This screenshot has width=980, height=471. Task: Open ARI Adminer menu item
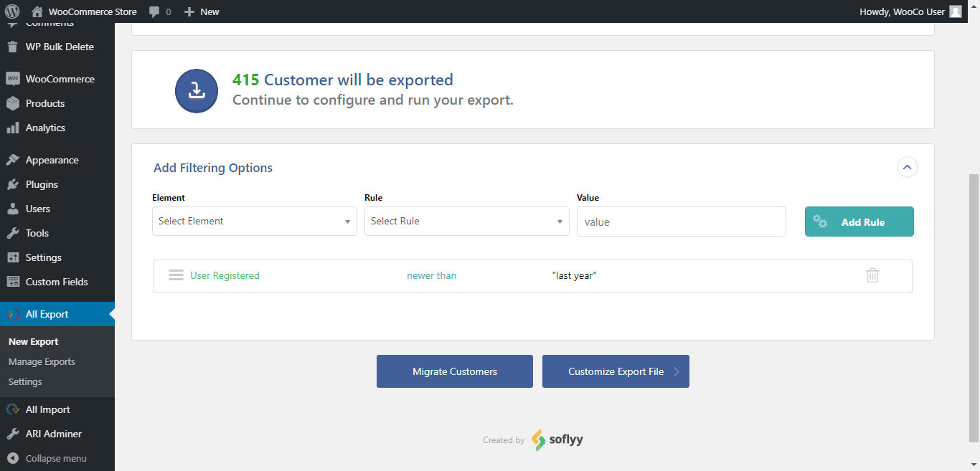[x=57, y=434]
